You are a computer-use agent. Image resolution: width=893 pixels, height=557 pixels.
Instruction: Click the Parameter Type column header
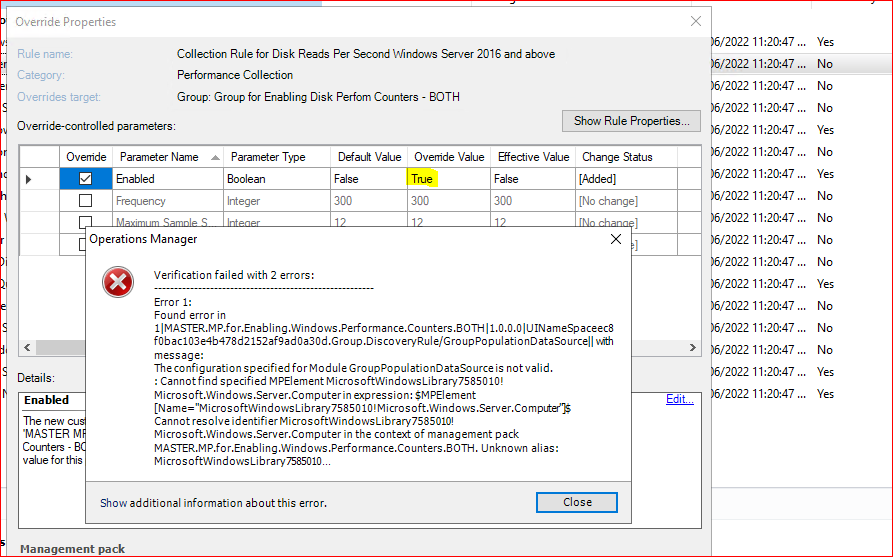(x=277, y=157)
